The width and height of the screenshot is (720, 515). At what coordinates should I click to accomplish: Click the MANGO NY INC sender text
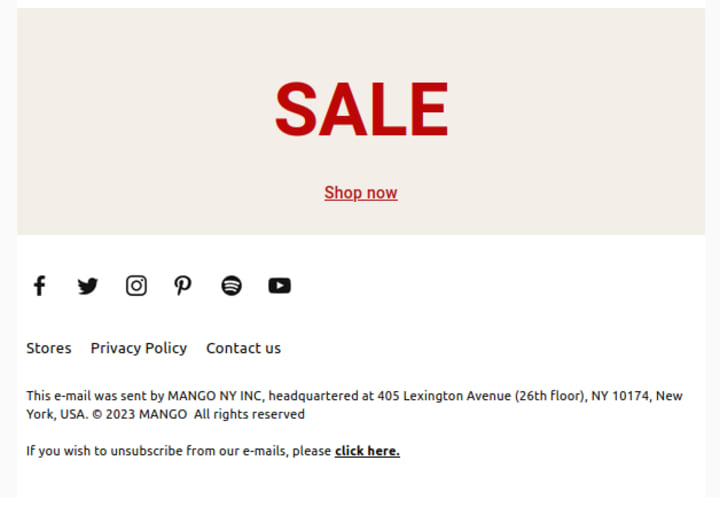click(x=215, y=396)
